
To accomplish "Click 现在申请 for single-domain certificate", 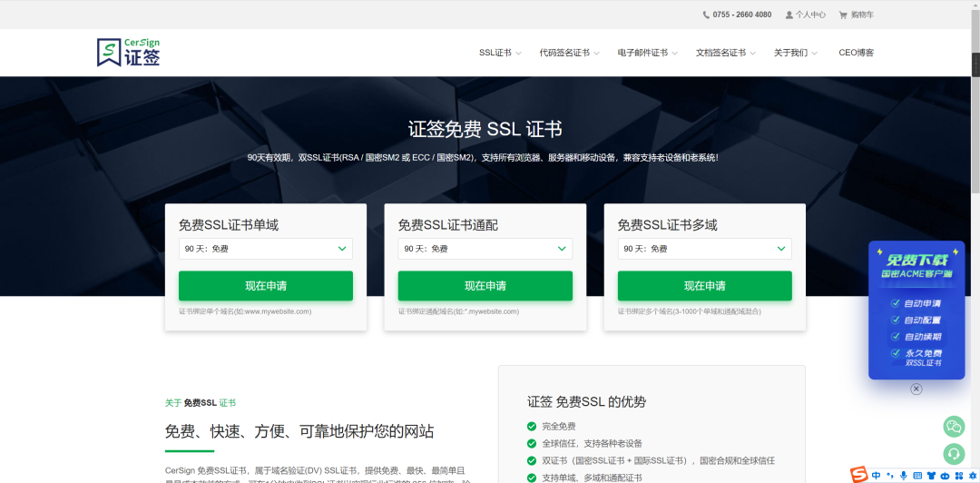I will 266,286.
